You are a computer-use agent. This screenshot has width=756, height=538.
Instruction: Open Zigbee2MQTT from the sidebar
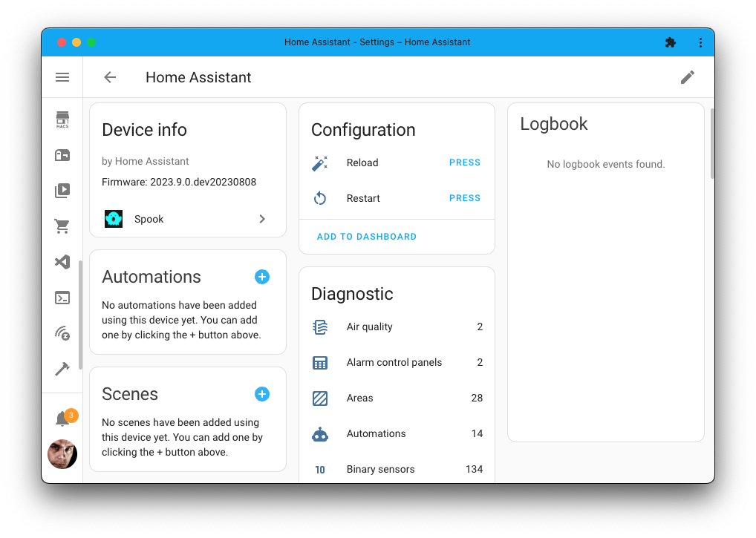62,332
